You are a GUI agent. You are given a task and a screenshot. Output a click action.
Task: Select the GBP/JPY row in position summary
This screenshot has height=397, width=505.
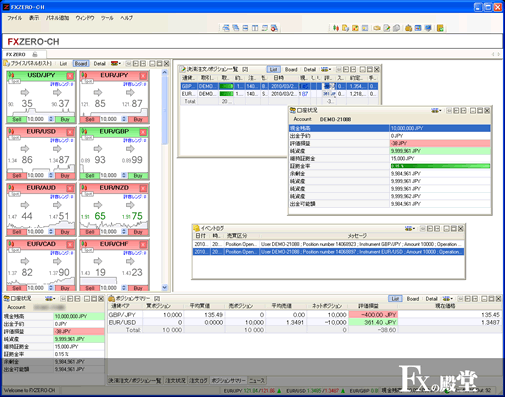(x=305, y=315)
